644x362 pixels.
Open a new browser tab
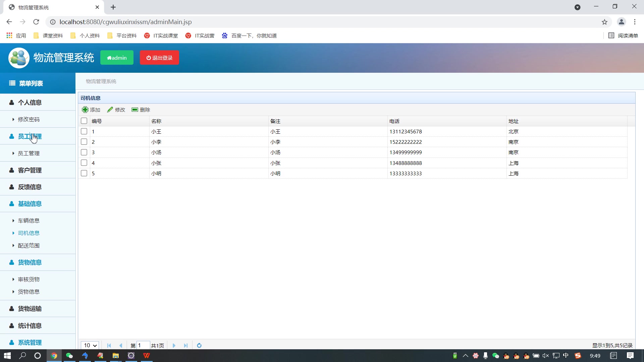click(113, 7)
